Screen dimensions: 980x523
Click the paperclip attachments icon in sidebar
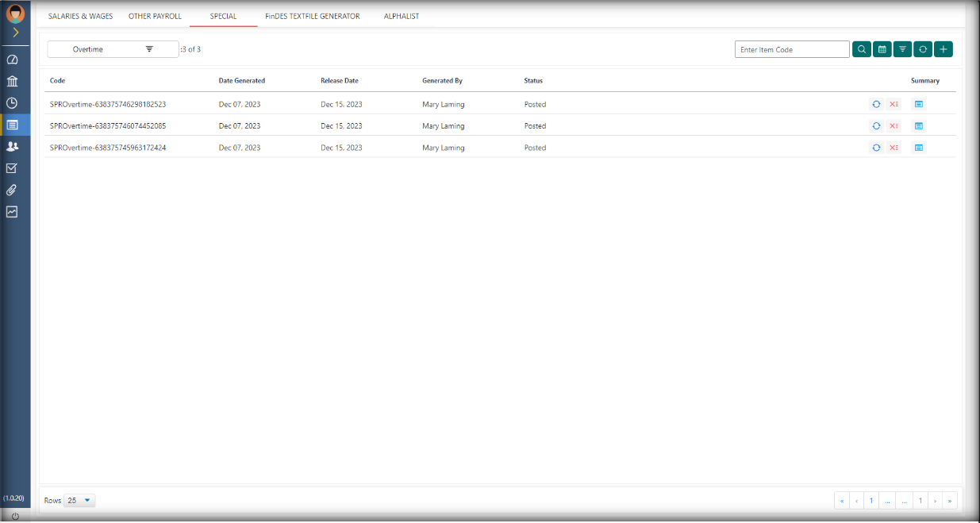click(x=12, y=190)
